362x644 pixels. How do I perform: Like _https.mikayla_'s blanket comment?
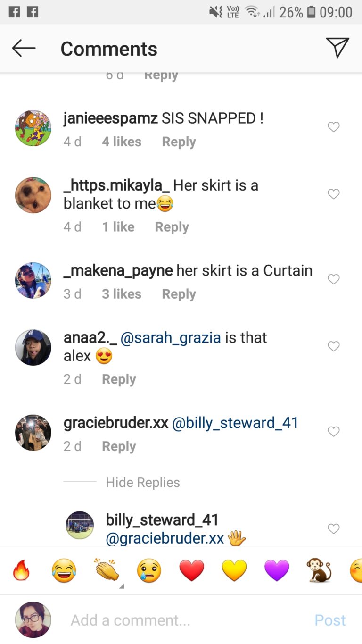click(334, 194)
